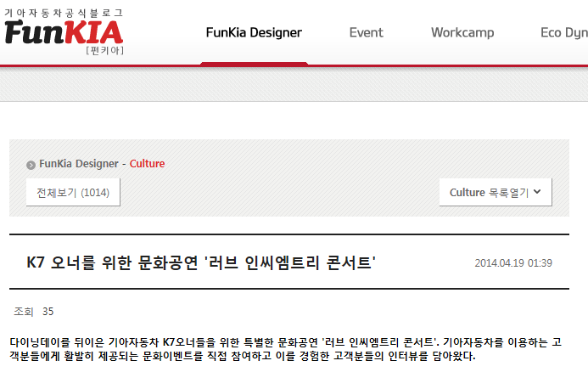Click the breadcrumb arrow icon beside FunKia Designer

coord(31,165)
